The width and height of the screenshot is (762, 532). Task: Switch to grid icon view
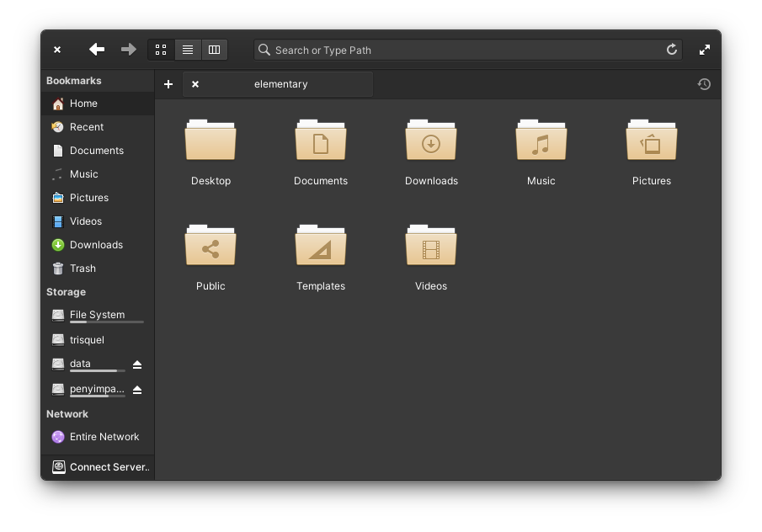pos(161,50)
